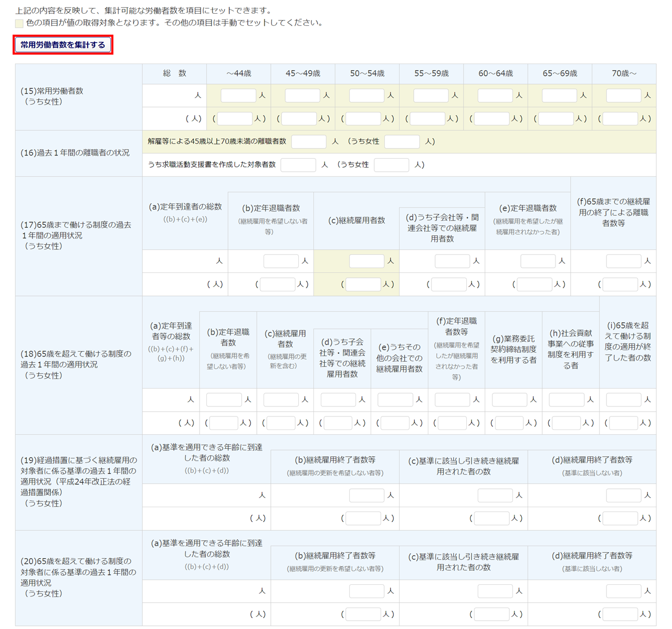Screen dimensions: 672x629
Task: Click section (19) (d)継続雇用終了者数等 female count field
Action: [x=620, y=519]
